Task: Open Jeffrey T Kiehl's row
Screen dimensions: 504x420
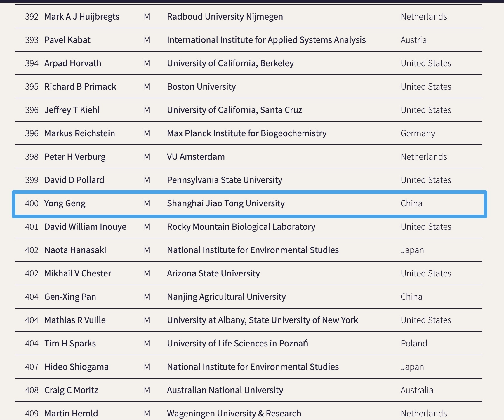Action: (x=72, y=110)
